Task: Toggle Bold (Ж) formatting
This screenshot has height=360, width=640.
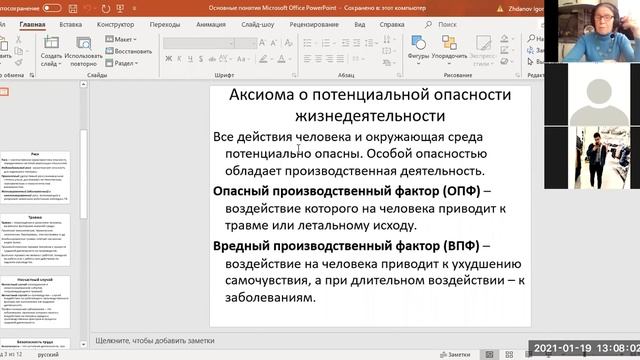Action: pos(169,59)
